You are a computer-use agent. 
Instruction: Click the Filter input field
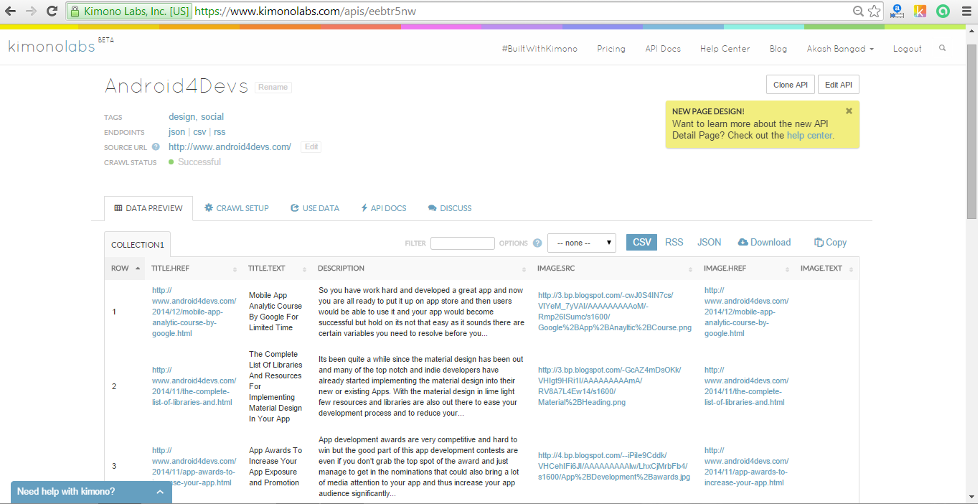coord(463,243)
